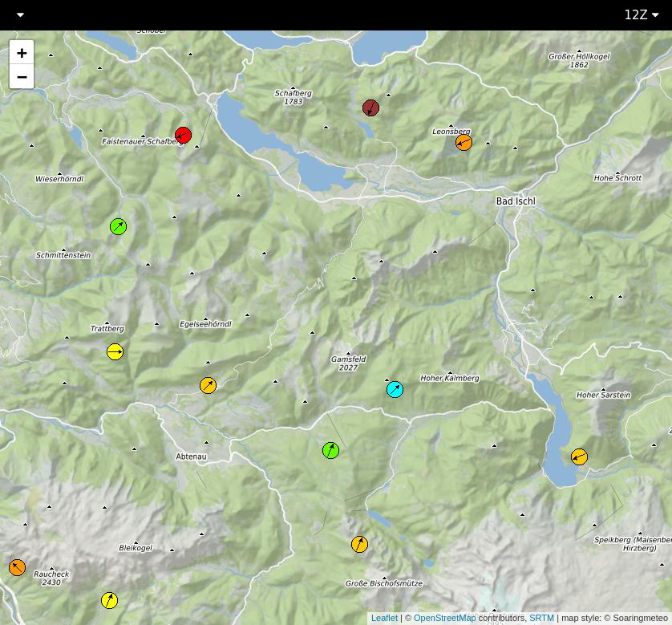Zoom out using the minus button
Image resolution: width=672 pixels, height=625 pixels.
[x=22, y=76]
